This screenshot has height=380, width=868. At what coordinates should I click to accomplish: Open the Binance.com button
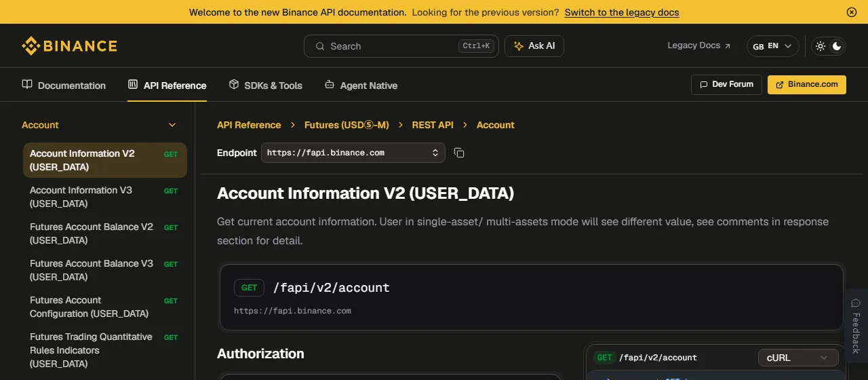coord(807,84)
